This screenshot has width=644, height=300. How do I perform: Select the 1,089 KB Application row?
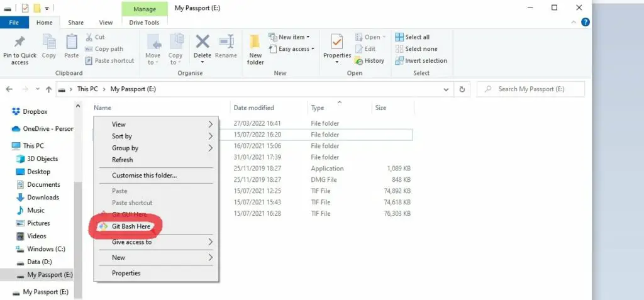[x=252, y=169]
